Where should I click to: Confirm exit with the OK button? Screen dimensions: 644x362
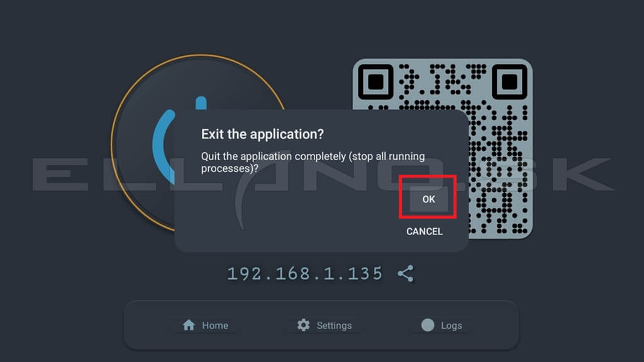pos(428,199)
